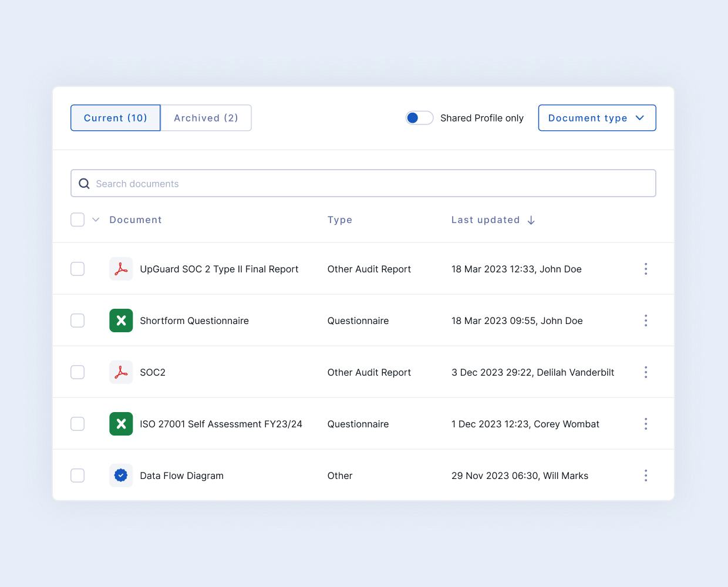Switch to the Archived tab
The height and width of the screenshot is (587, 728).
(205, 117)
